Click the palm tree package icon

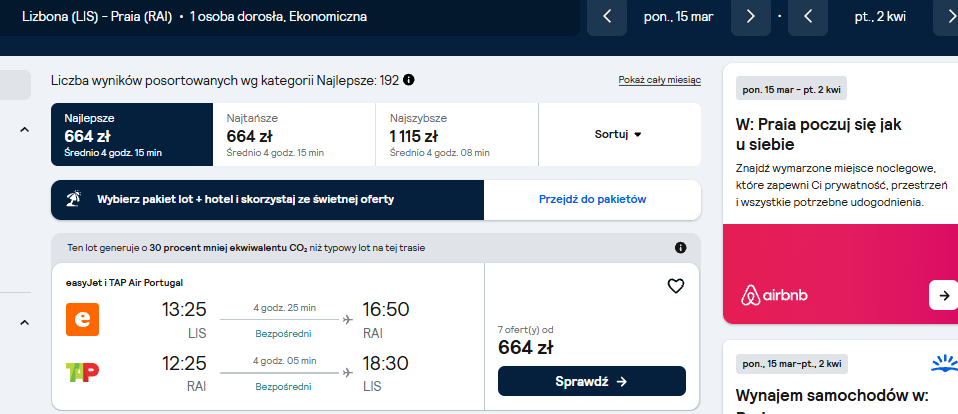tap(74, 200)
